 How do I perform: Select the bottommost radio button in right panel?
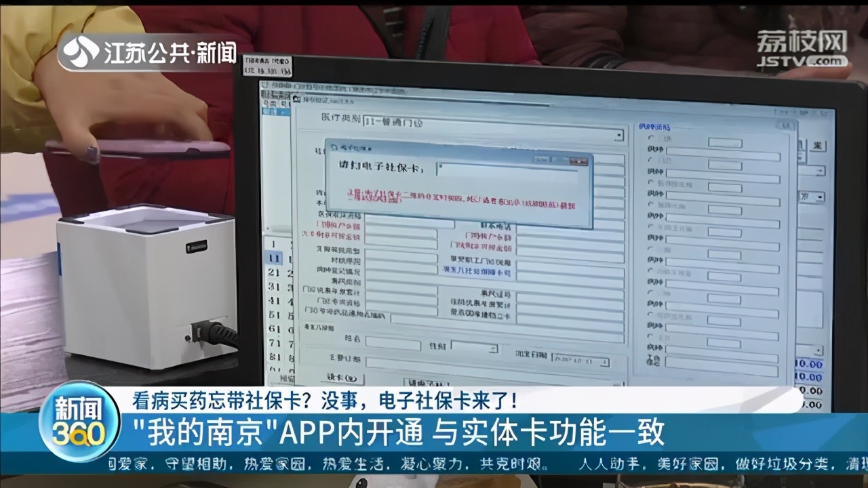pyautogui.click(x=652, y=336)
